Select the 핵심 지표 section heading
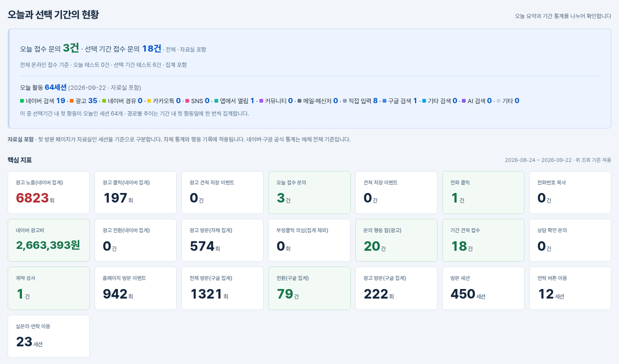Screen dimensions: 619x364 tap(20, 160)
